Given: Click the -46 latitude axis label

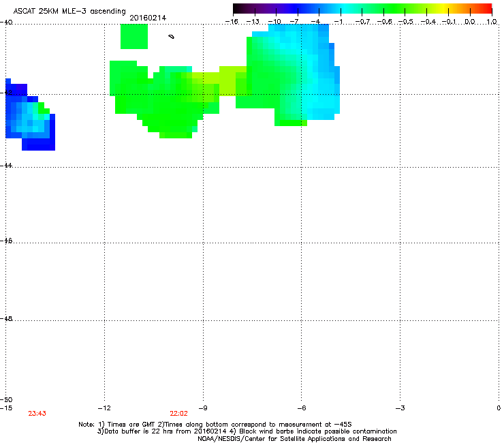Looking at the screenshot, I should [6, 241].
